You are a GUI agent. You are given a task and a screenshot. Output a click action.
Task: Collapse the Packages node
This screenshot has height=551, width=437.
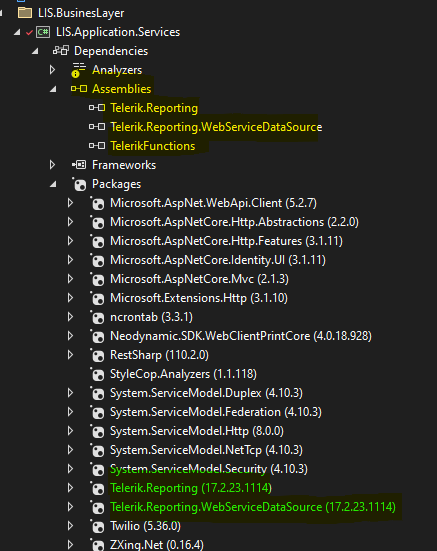click(53, 184)
